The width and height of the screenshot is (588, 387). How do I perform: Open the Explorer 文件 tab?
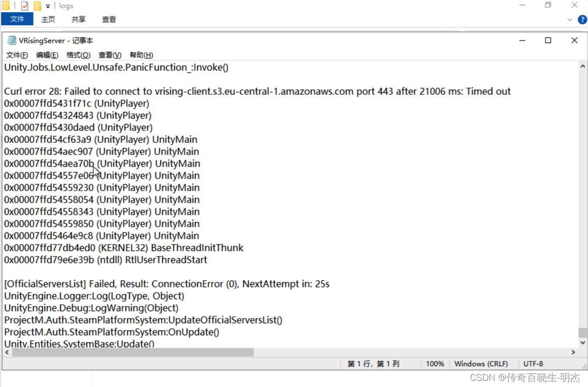[x=17, y=19]
